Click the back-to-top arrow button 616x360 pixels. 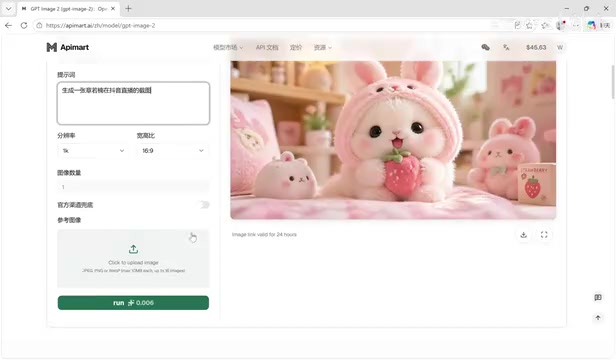(598, 318)
